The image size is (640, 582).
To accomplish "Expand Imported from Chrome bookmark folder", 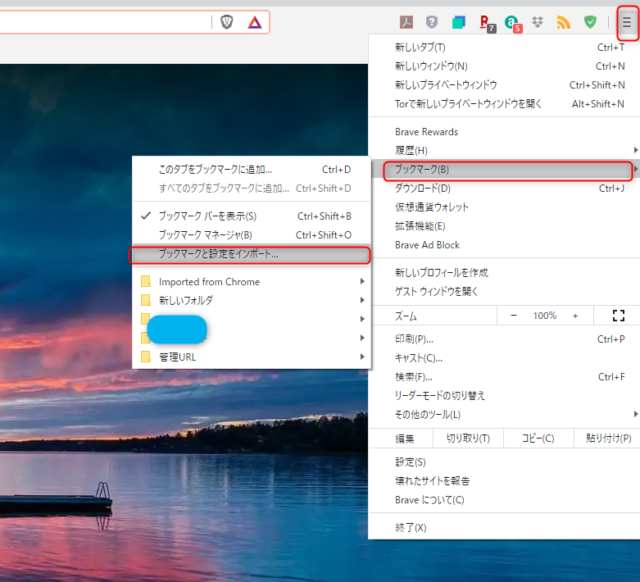I will pyautogui.click(x=209, y=282).
